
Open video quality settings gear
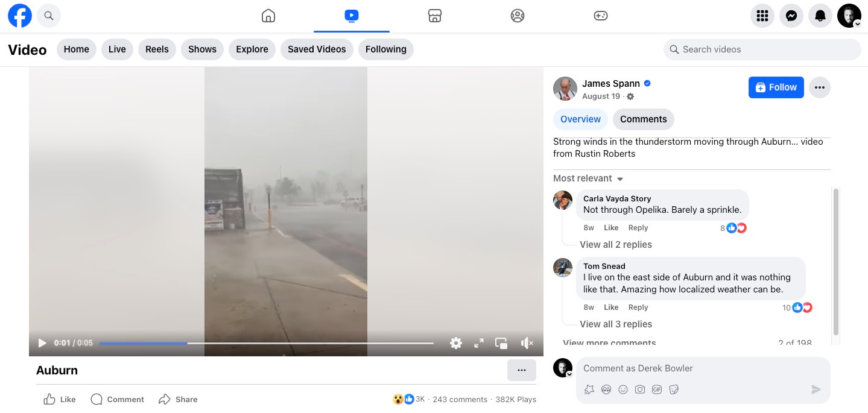(456, 343)
